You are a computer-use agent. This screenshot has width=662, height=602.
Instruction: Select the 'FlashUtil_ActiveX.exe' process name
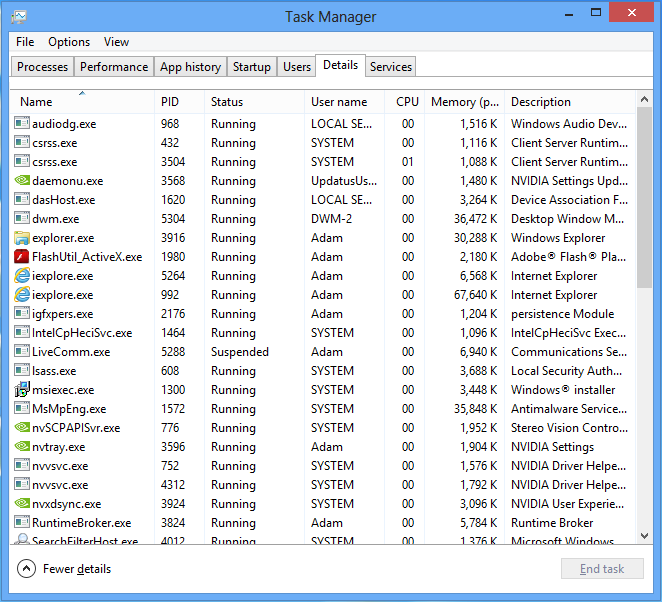click(x=87, y=257)
